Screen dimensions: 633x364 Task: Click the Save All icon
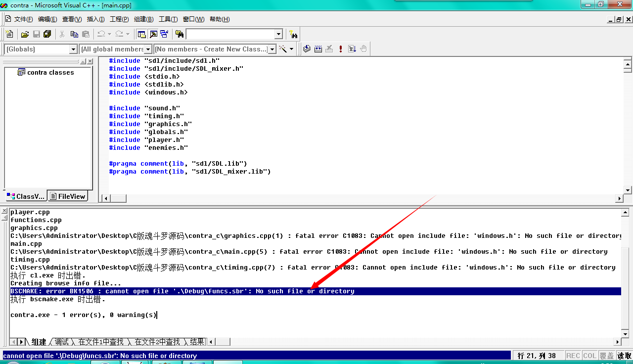pos(47,34)
